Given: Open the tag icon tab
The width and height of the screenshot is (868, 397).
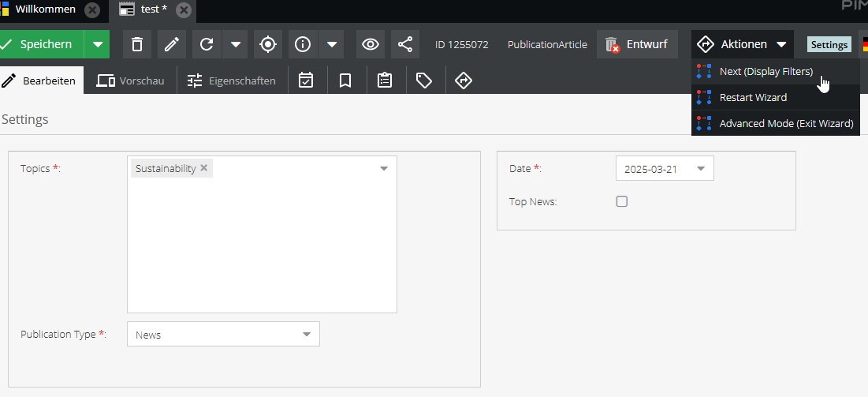Looking at the screenshot, I should coord(424,81).
